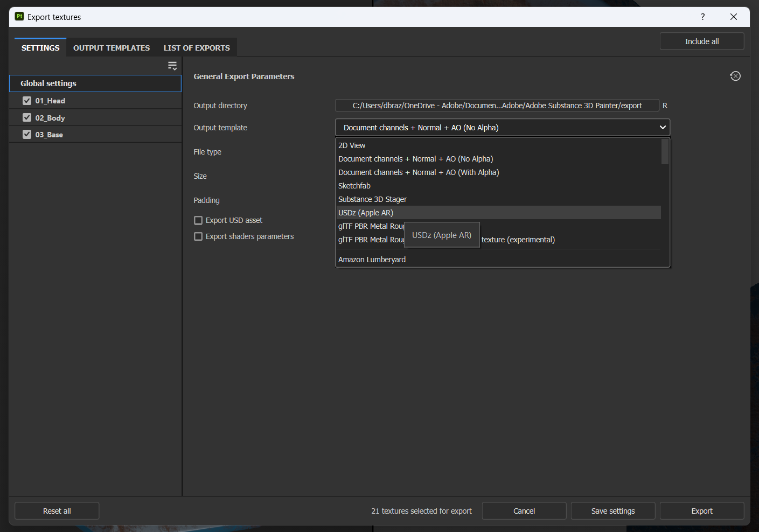Uncheck the 03_Base texture set
Screen dimensions: 759x532
pyautogui.click(x=27, y=134)
